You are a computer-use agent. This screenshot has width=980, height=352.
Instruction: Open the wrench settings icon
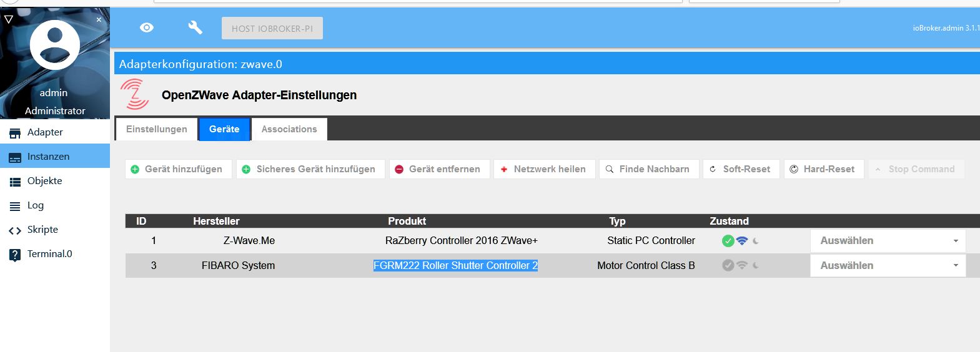coord(195,27)
